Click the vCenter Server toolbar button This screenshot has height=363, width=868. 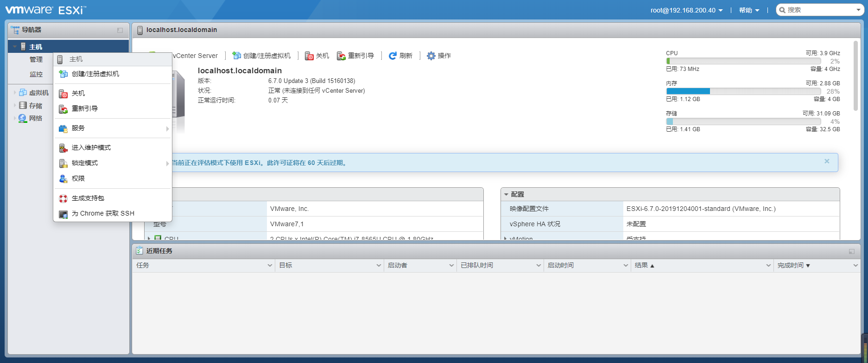coord(195,56)
